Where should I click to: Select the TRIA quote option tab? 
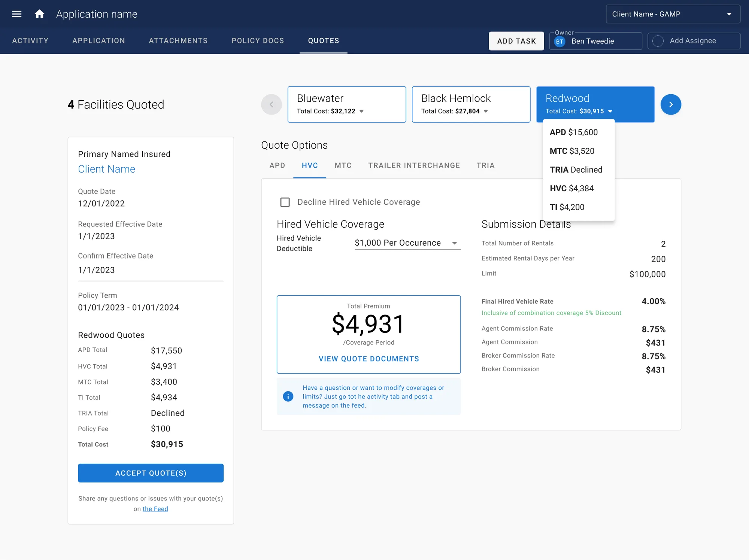[x=485, y=165]
